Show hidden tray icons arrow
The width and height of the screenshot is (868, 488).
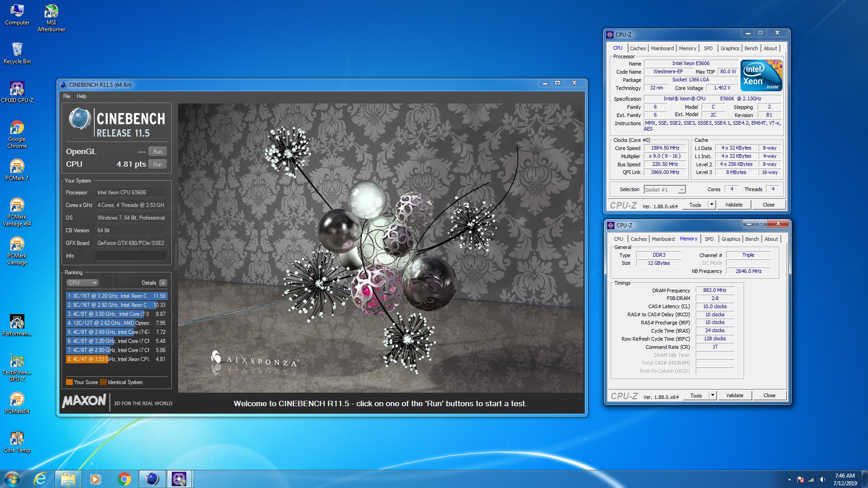(x=789, y=479)
